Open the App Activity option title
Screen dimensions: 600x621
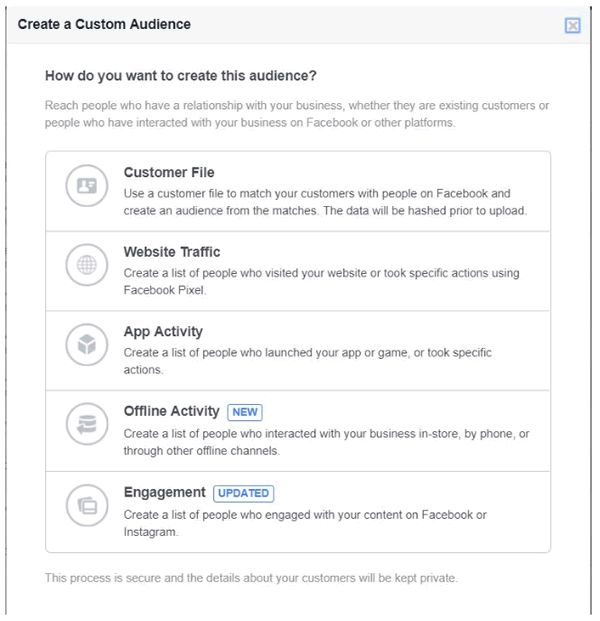(163, 332)
